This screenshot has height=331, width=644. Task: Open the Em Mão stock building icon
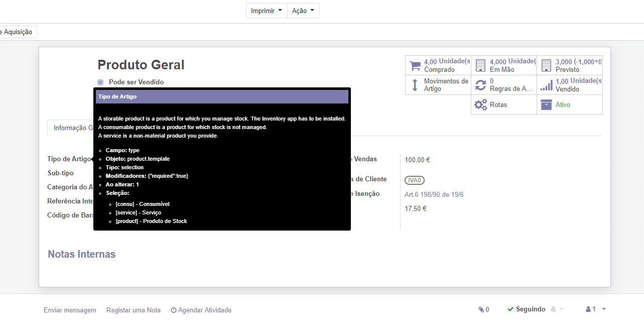(x=480, y=66)
